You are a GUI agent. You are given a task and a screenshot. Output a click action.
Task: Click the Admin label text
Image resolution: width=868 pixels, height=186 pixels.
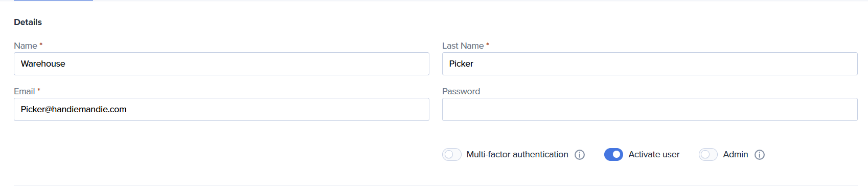point(736,154)
